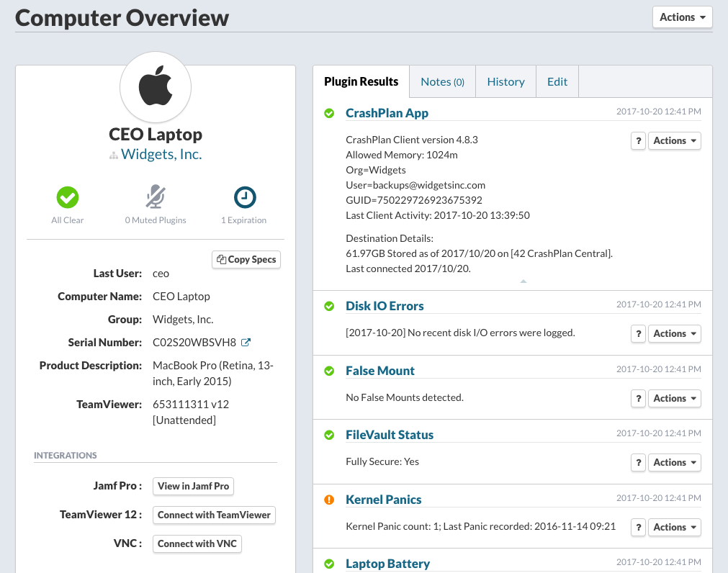This screenshot has height=573, width=728.
Task: Click View in Jamf Pro button
Action: (x=193, y=486)
